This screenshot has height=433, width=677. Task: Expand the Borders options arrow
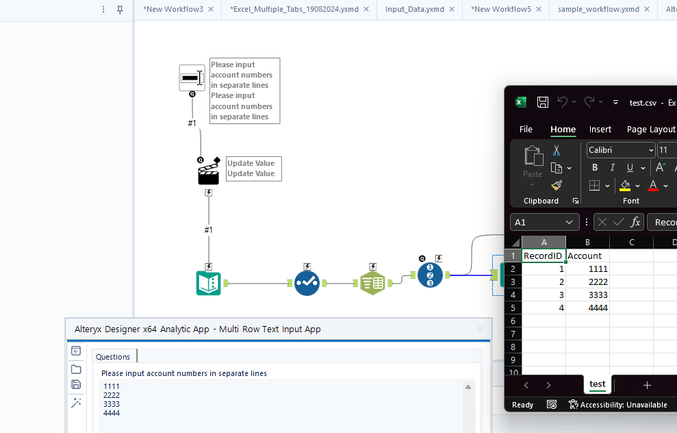click(x=607, y=186)
